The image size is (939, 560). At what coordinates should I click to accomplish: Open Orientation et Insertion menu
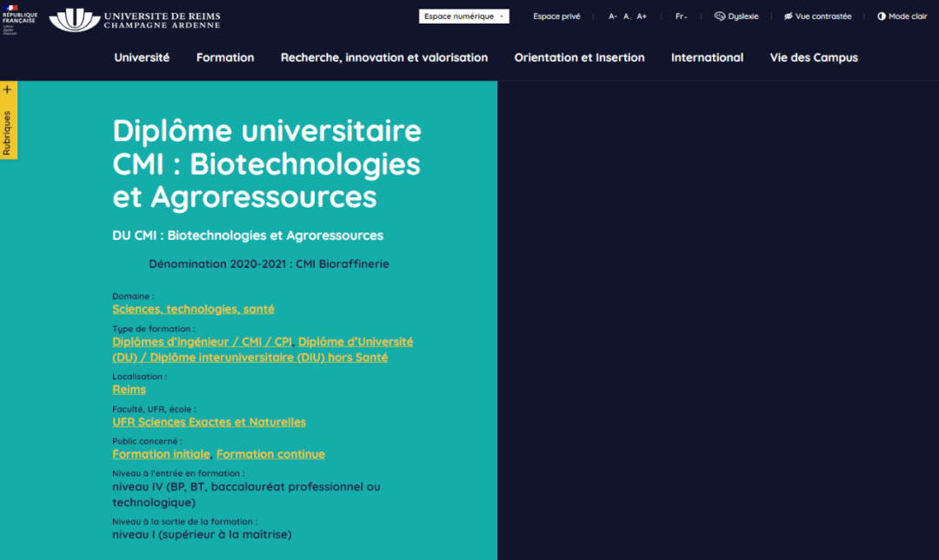pos(579,57)
